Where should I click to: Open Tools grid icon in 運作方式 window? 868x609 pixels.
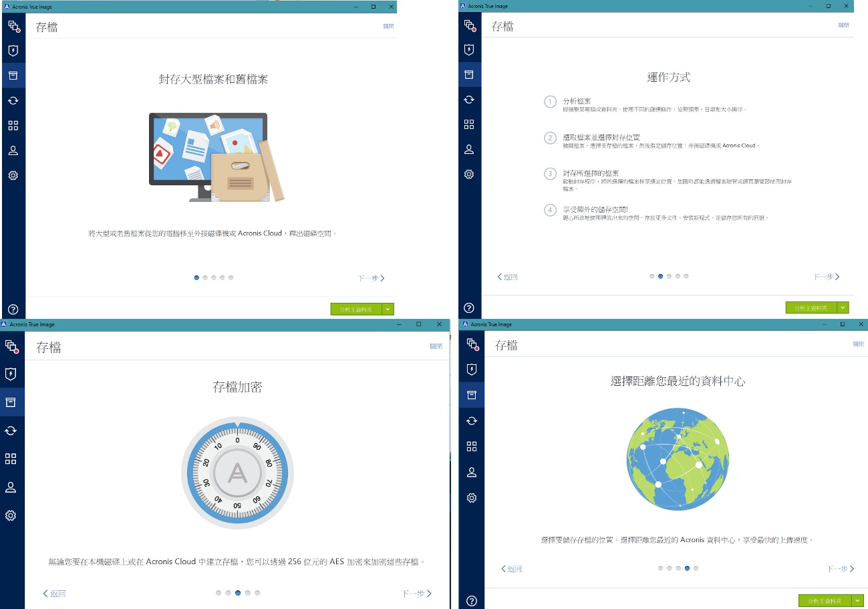coord(469,124)
